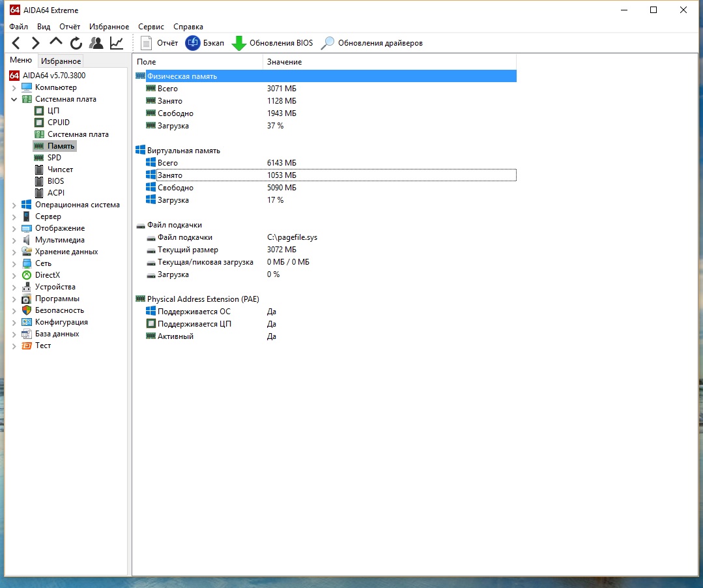703x588 pixels.
Task: Collapse the Системная плата tree node
Action: coord(14,99)
